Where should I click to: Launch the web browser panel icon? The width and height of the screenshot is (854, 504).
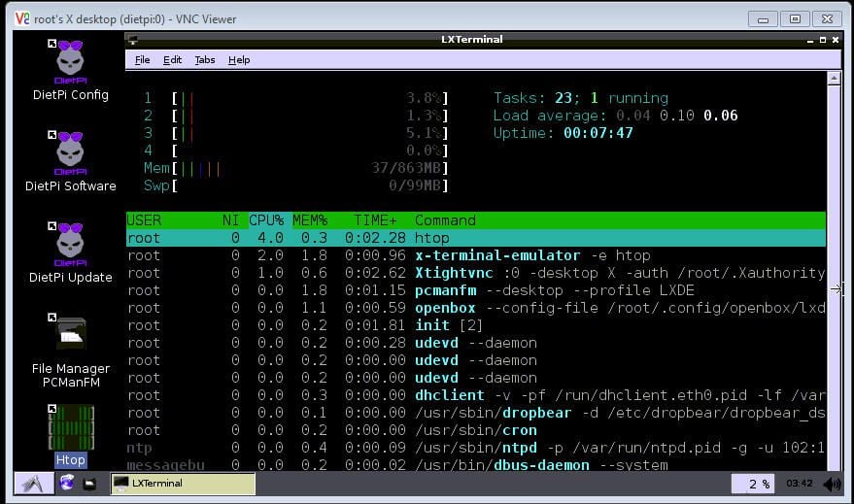67,483
